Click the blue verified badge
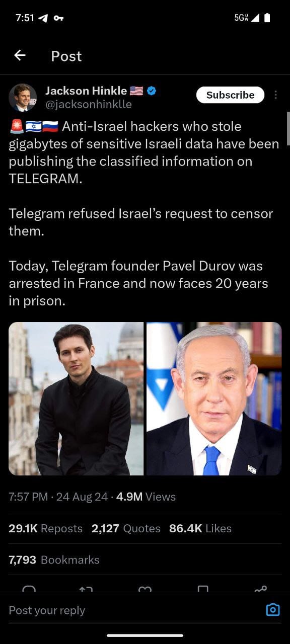Viewport: 290px width, 644px height. [x=152, y=91]
